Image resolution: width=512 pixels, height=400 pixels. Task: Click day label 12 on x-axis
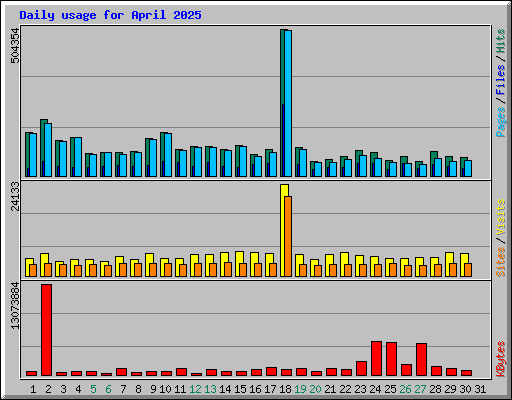click(x=195, y=389)
